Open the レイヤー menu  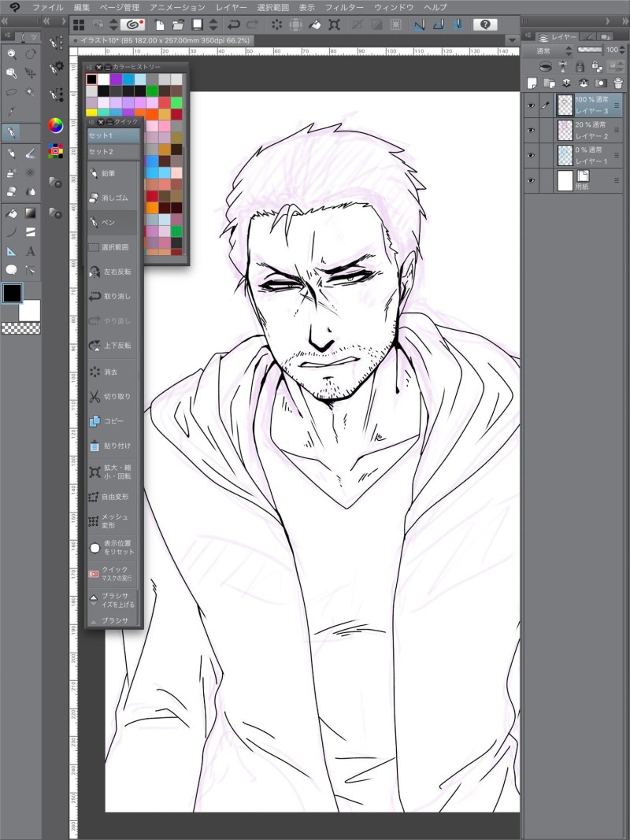coord(232,8)
